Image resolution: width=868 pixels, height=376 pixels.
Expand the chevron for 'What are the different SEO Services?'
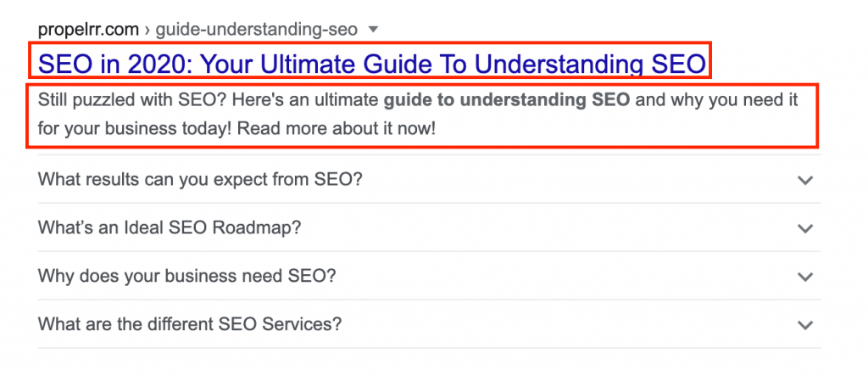(805, 324)
